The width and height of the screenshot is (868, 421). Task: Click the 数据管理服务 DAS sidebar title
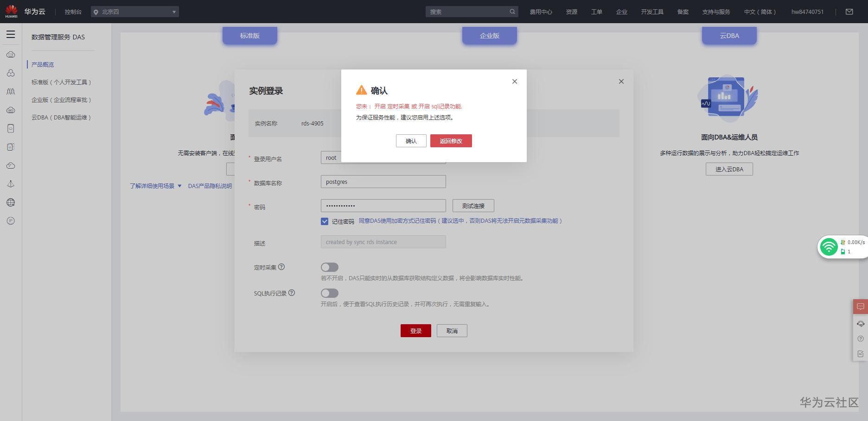click(58, 37)
